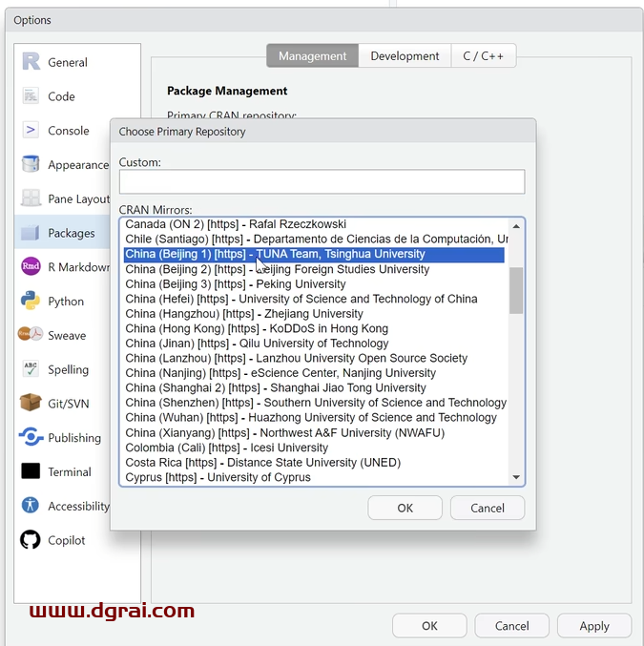Select China (Beijing 1) TUNA Team mirror
Screen dimensions: 644x646
[x=314, y=254]
